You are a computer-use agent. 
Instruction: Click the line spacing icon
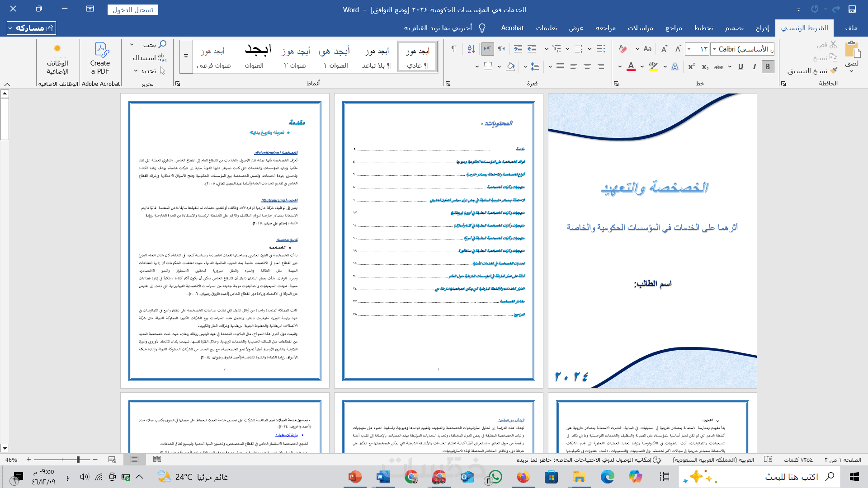click(x=535, y=67)
